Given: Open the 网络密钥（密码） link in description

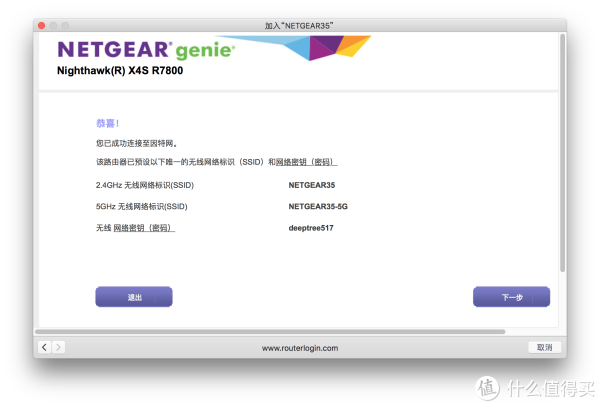Looking at the screenshot, I should [x=307, y=162].
